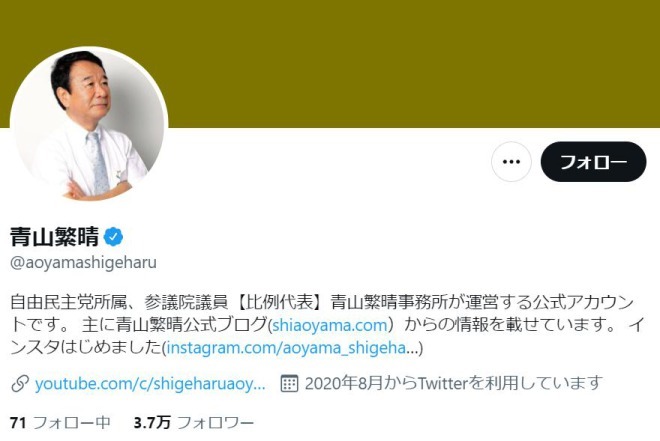Screen dimensions: 660x441
Task: Click the chain link icon
Action: 20,384
